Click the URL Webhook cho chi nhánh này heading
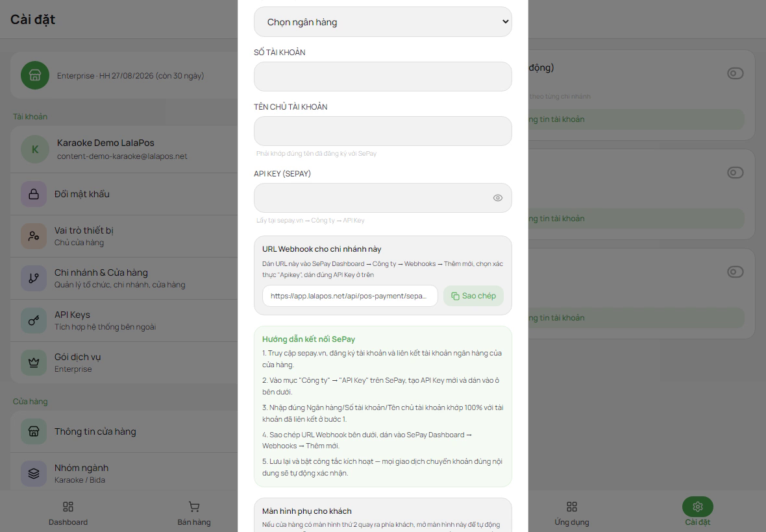The height and width of the screenshot is (532, 766). point(321,249)
